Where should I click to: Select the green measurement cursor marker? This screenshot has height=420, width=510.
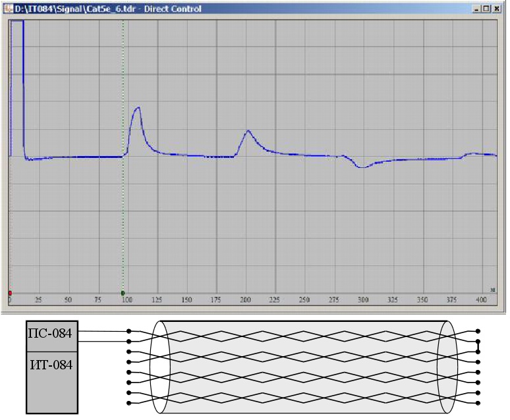(123, 293)
